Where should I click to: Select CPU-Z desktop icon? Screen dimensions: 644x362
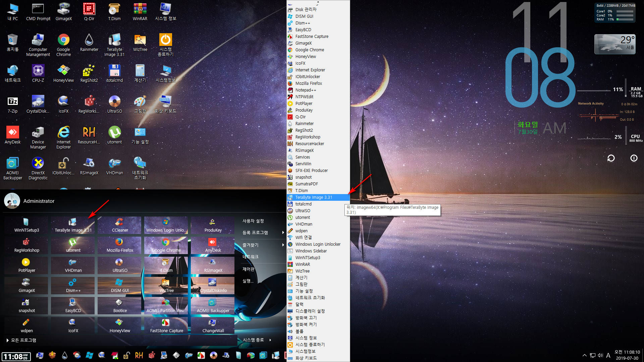pyautogui.click(x=38, y=74)
